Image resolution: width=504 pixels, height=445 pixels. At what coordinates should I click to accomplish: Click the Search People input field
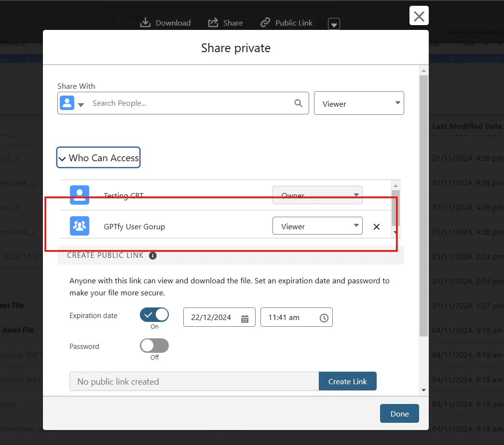coord(191,103)
